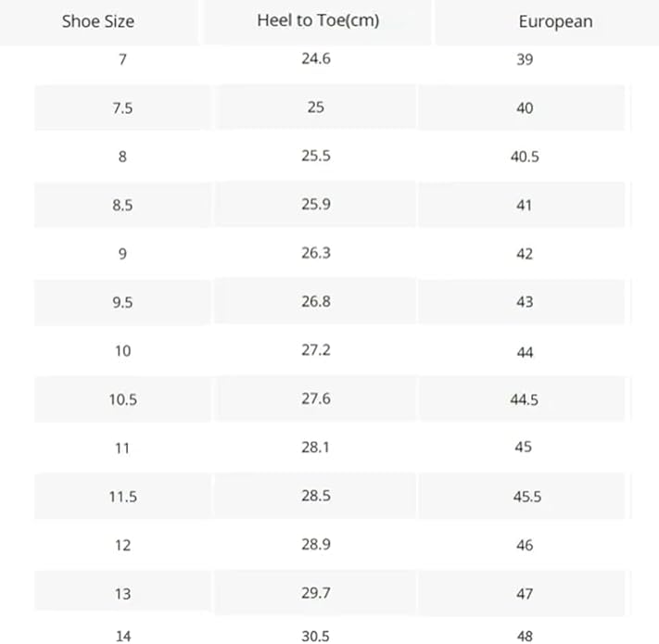
Task: Select the 25.9 heel to toe value
Action: tap(316, 205)
